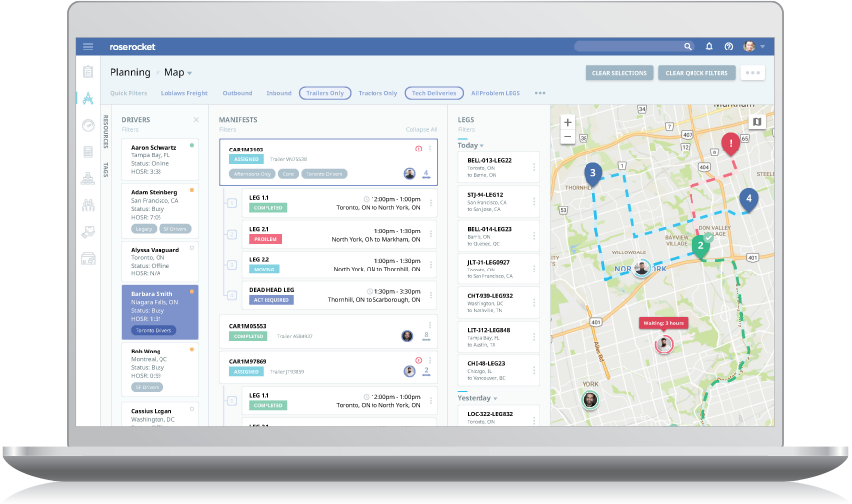Zoom out on the map
This screenshot has height=504, width=852.
(568, 137)
